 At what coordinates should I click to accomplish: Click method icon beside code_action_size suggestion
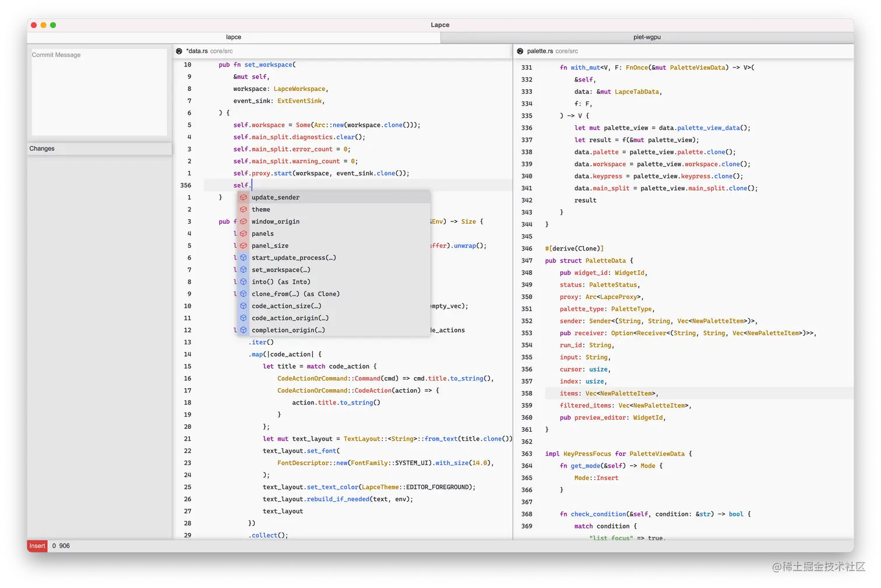[x=244, y=306]
